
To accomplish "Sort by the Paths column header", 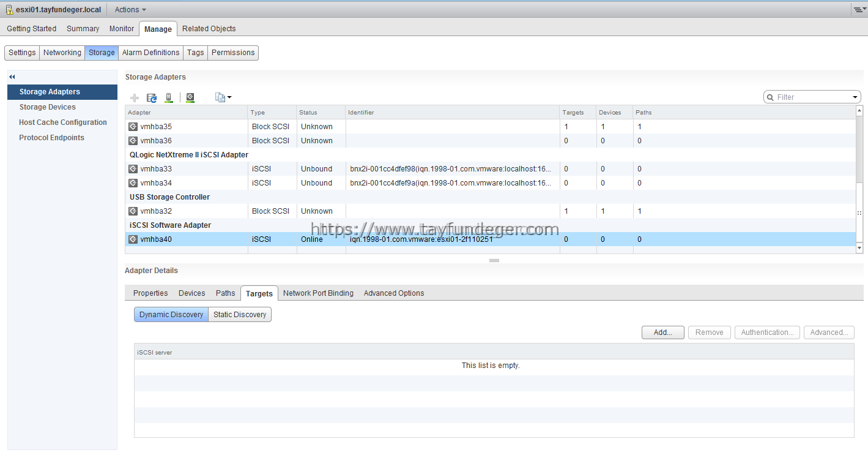I will (744, 113).
